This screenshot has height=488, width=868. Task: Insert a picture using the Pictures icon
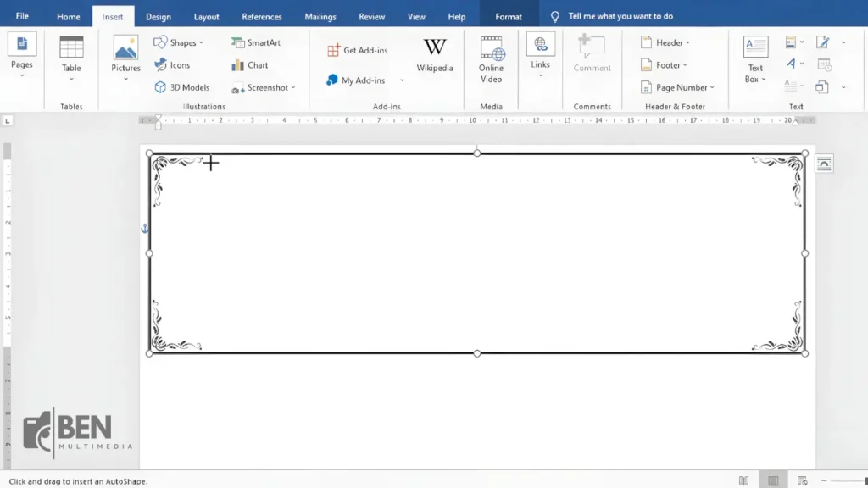(125, 51)
